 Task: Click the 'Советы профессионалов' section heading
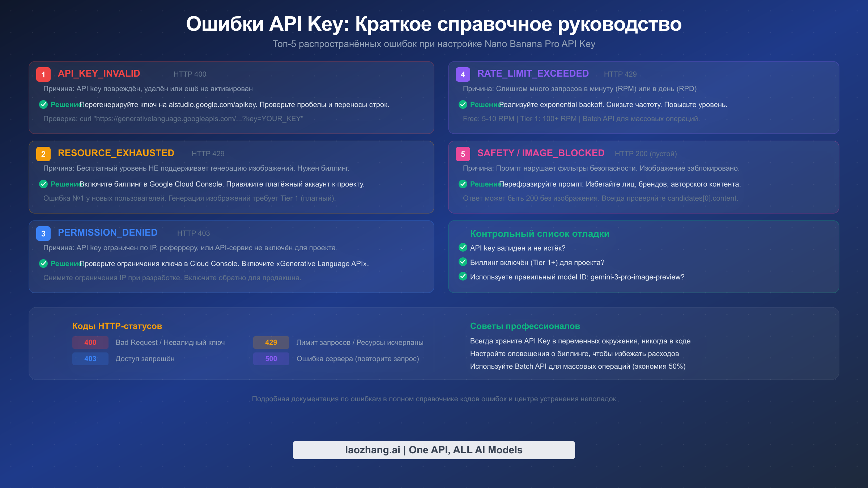coord(525,326)
